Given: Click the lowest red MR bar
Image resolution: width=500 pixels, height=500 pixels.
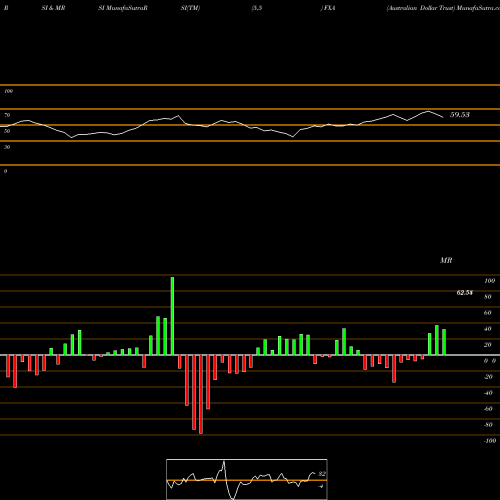Looking at the screenshot, I should (201, 394).
